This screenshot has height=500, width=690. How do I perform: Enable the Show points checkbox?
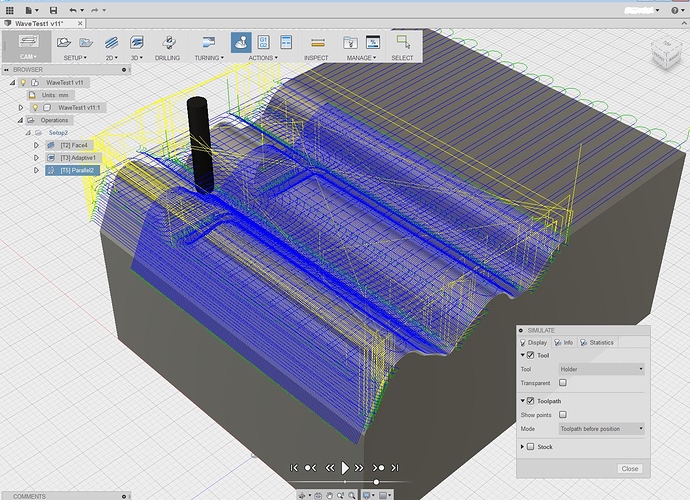pyautogui.click(x=562, y=415)
